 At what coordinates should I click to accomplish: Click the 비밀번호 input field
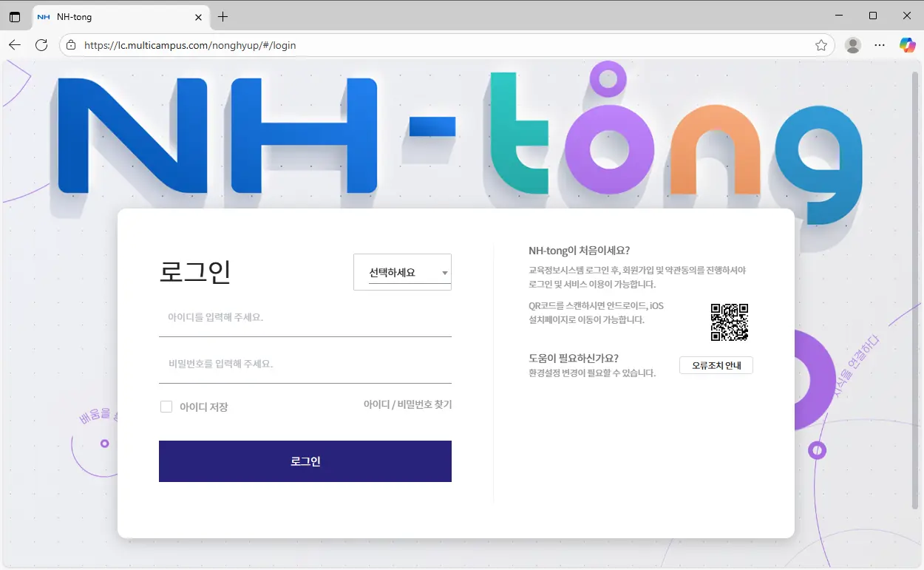(x=305, y=364)
